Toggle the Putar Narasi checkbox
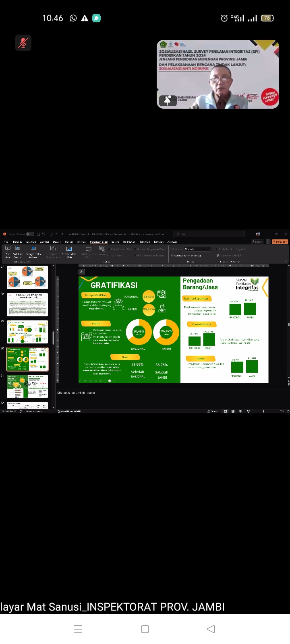290x644 pixels. click(x=109, y=255)
